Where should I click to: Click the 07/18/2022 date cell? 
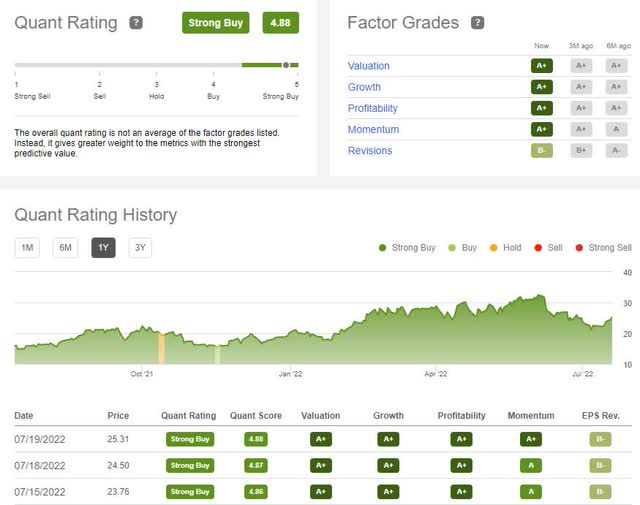coord(40,466)
